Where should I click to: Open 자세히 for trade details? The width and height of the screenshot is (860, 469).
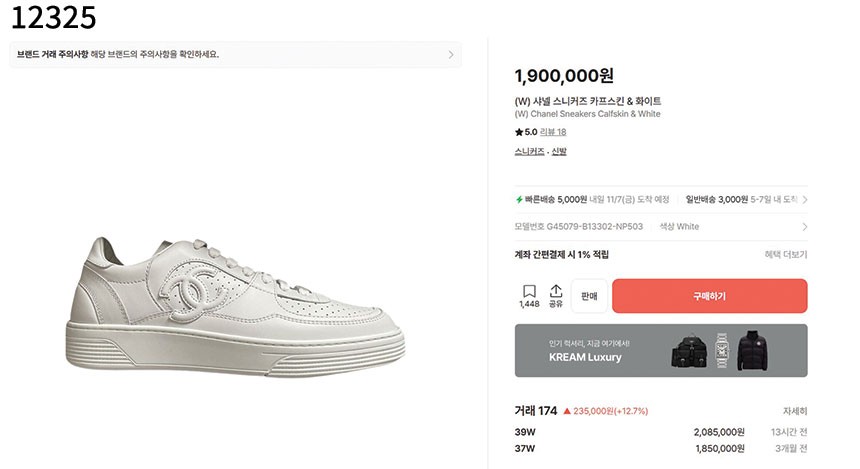[795, 411]
